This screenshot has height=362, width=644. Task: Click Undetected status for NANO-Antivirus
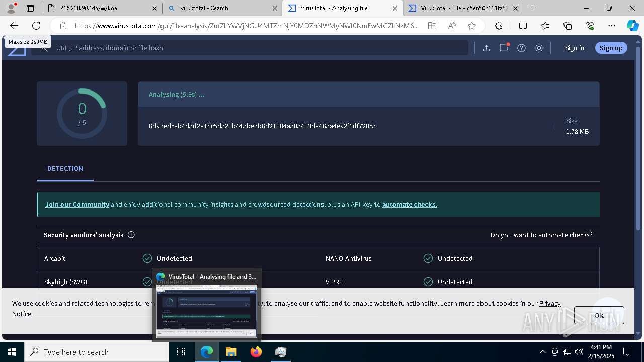click(455, 258)
